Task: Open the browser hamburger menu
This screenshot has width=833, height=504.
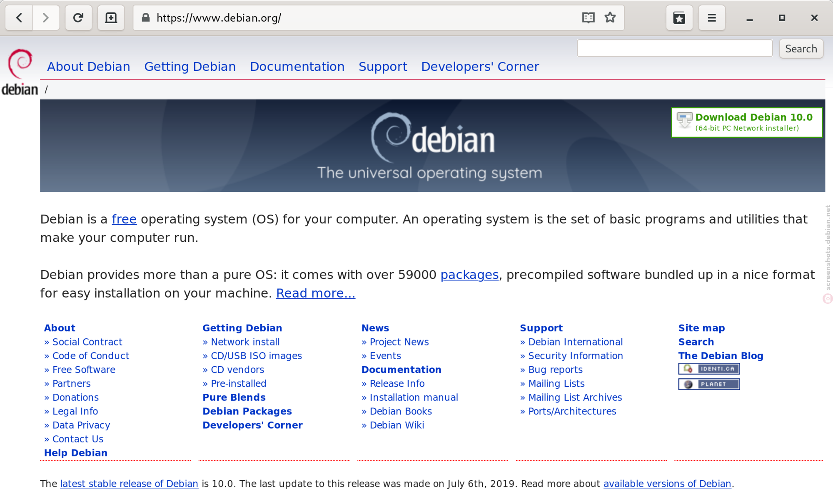Action: tap(712, 18)
